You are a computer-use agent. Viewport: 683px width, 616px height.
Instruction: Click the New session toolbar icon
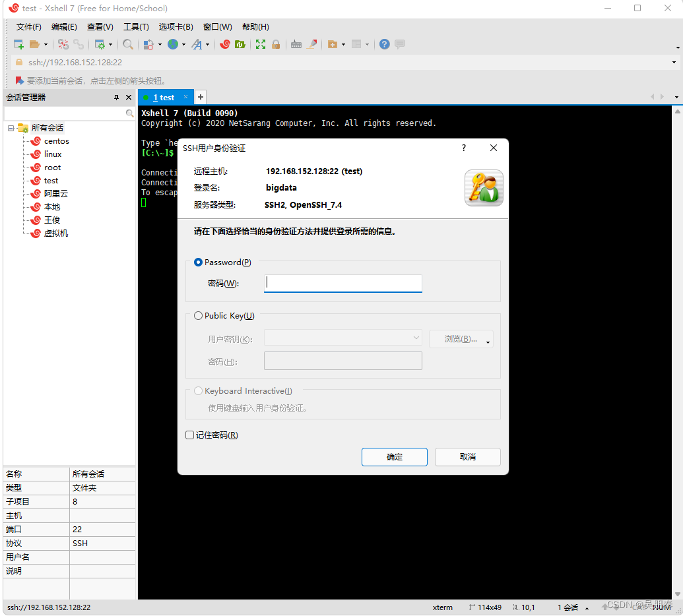(x=18, y=44)
